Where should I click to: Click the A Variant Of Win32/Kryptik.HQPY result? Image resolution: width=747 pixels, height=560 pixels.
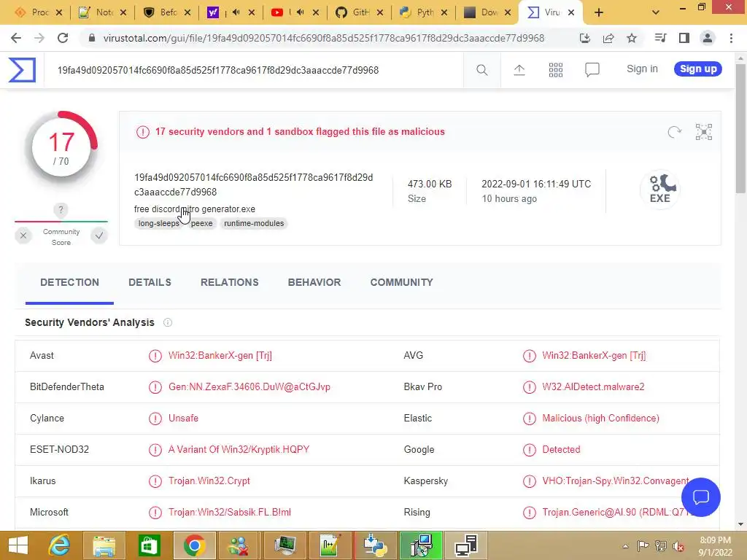(239, 449)
